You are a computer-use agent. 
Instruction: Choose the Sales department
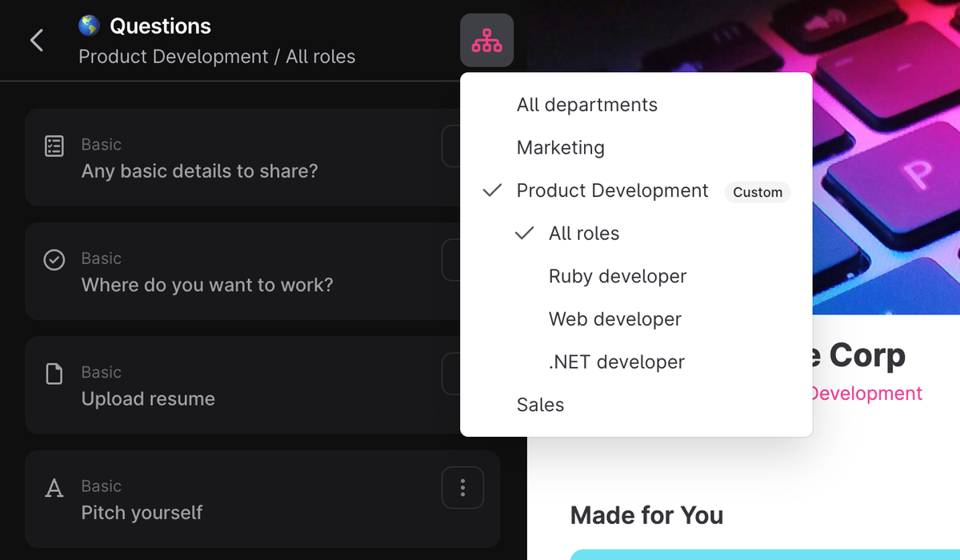click(540, 405)
